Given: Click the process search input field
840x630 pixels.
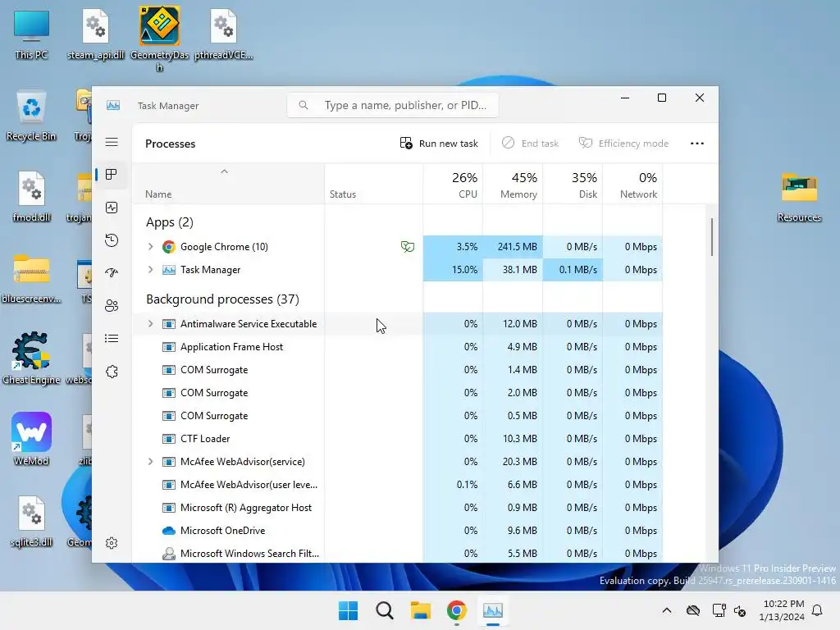Looking at the screenshot, I should pos(393,105).
